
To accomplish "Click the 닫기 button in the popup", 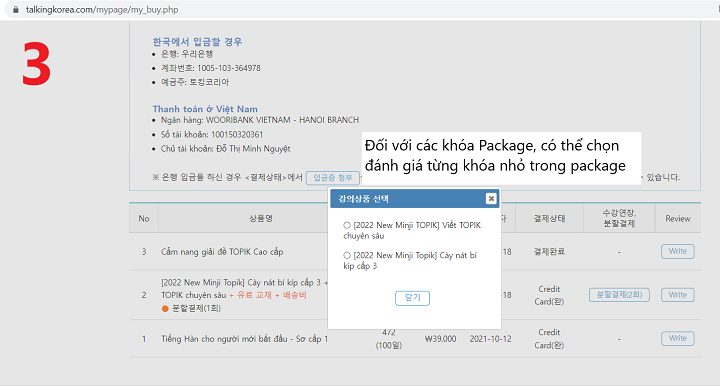I will click(412, 298).
